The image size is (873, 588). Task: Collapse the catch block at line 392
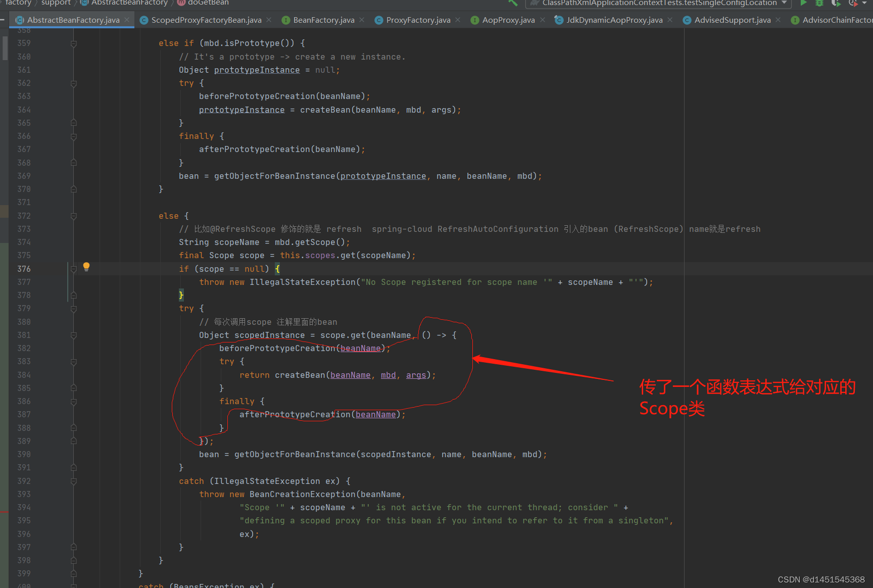[74, 481]
